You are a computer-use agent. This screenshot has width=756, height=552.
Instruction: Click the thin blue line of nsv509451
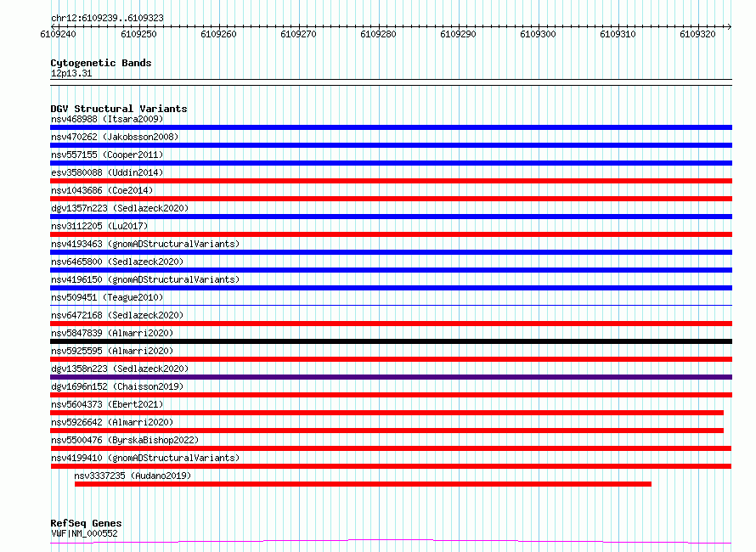(391, 305)
